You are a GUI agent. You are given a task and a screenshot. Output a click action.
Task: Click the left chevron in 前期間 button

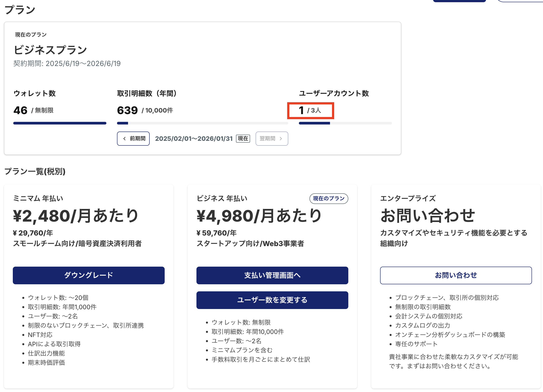pyautogui.click(x=124, y=139)
